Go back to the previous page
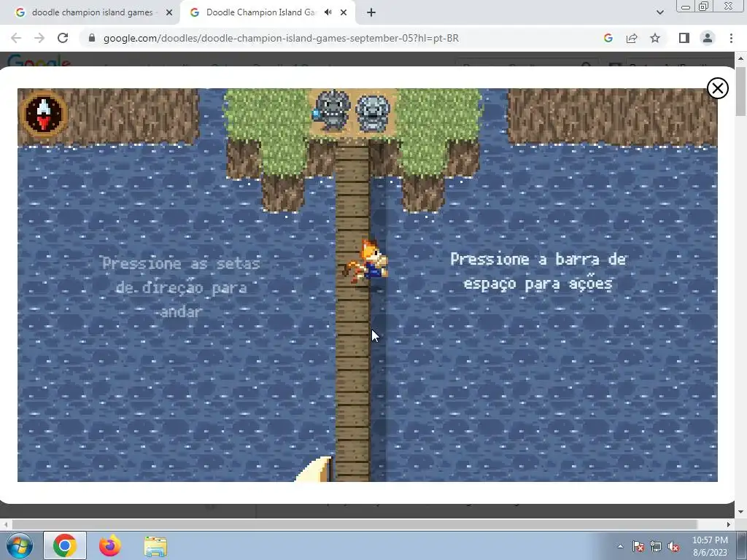The width and height of the screenshot is (747, 560). 16,38
